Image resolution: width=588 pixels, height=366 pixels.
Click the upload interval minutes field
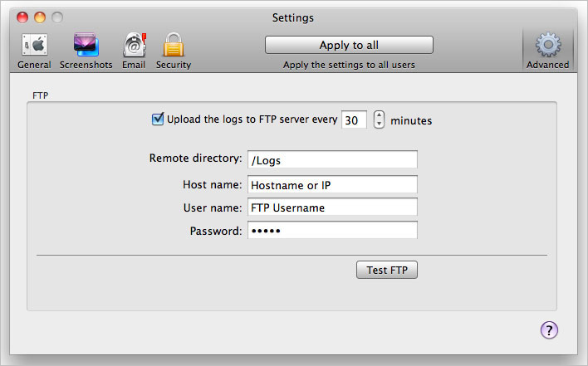click(x=354, y=120)
